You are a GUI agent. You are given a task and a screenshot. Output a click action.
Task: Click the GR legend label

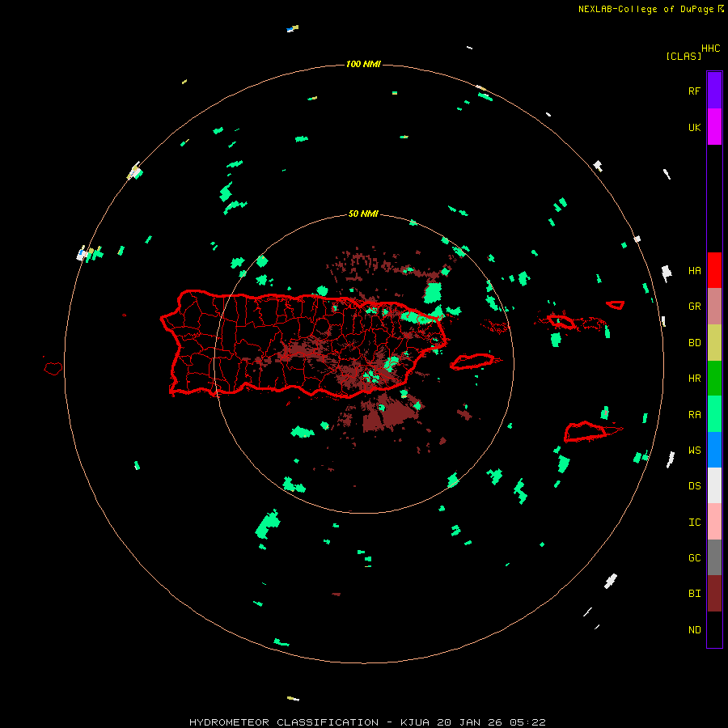pos(695,307)
